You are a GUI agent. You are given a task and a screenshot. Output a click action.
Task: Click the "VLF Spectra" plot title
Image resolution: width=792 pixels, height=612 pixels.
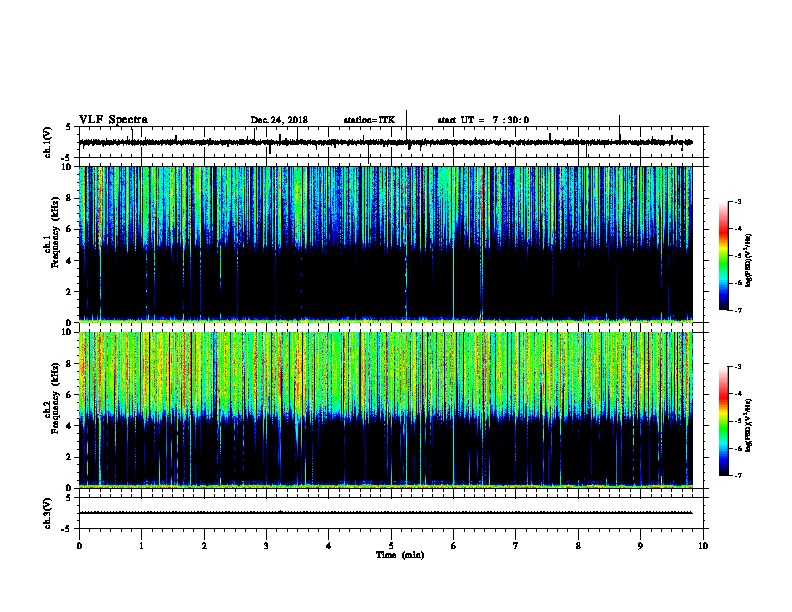coord(113,120)
